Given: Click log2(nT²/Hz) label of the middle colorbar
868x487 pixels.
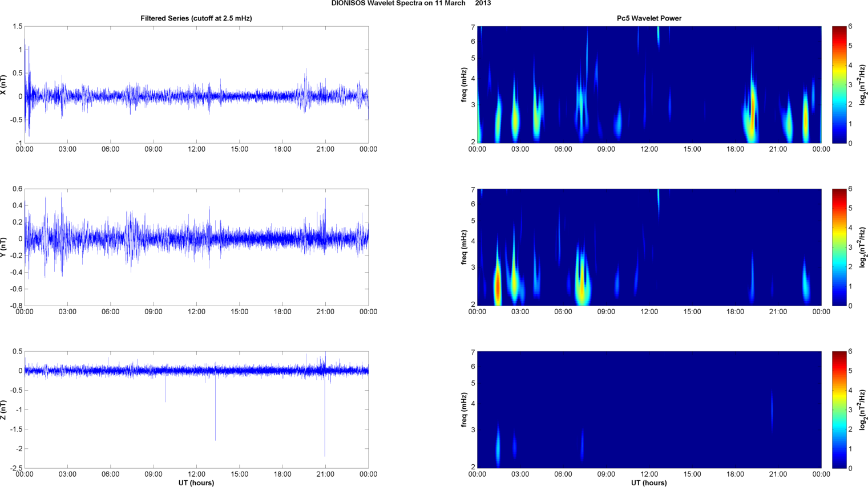Looking at the screenshot, I should (862, 247).
